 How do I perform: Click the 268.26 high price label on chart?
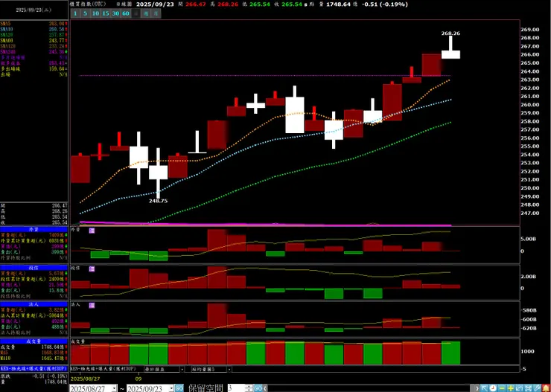coord(450,33)
